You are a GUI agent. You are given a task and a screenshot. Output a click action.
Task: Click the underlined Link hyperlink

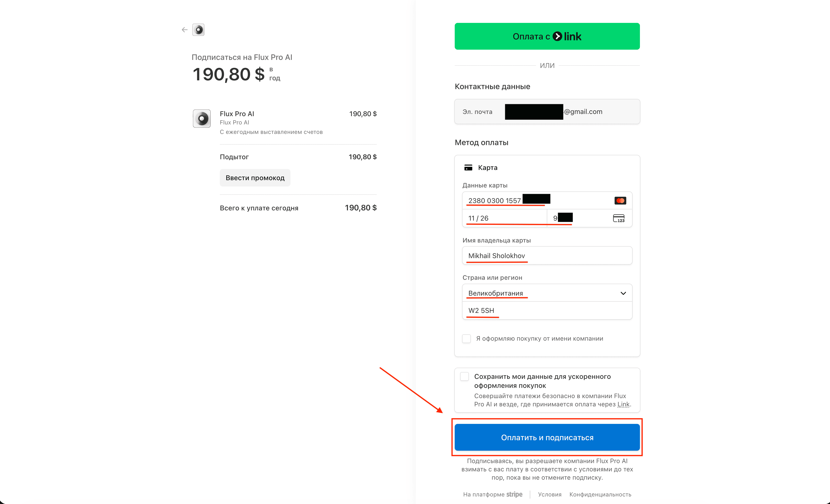click(623, 404)
